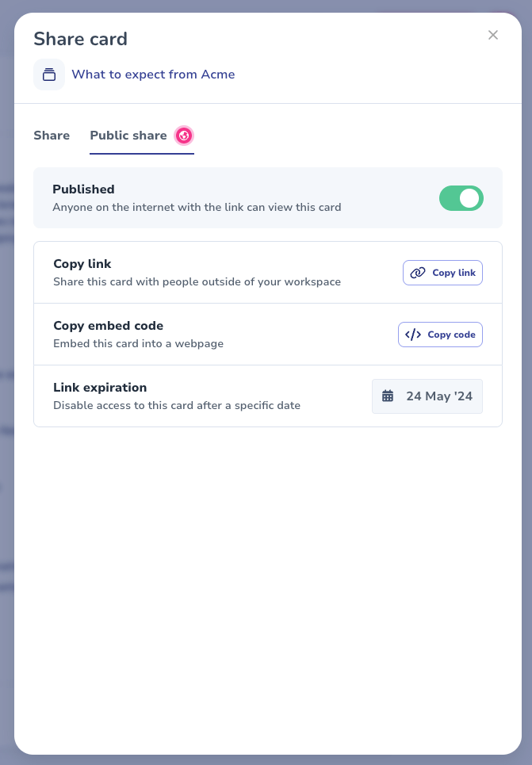Click the chain icon in Copy link button
532x765 pixels.
click(418, 273)
